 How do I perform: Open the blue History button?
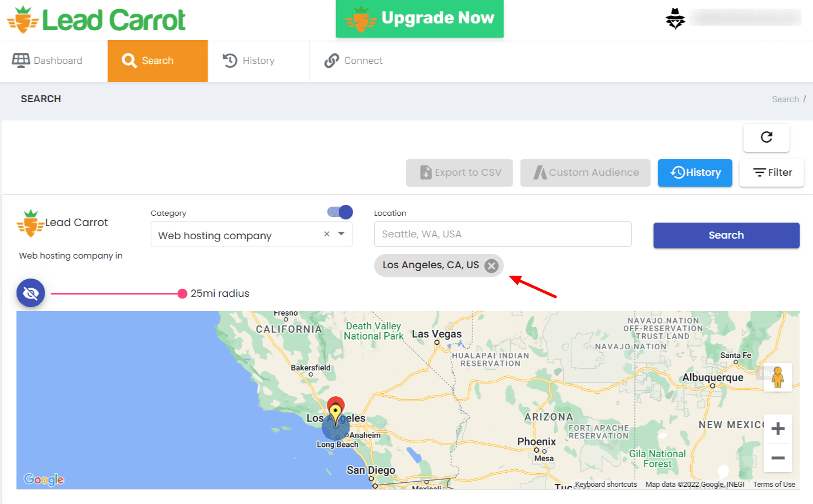(x=695, y=173)
